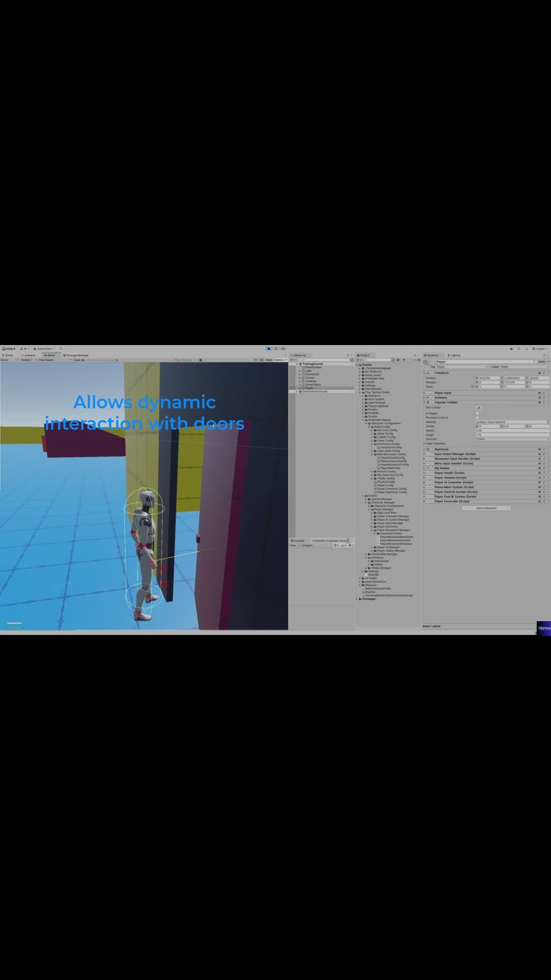Expand the Animator component
The width and height of the screenshot is (551, 980).
pyautogui.click(x=424, y=398)
